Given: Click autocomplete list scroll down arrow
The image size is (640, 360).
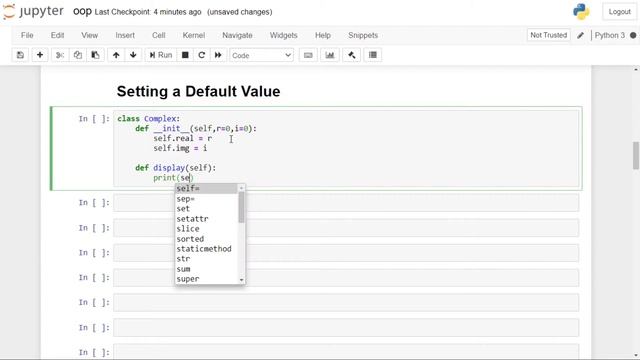Looking at the screenshot, I should (241, 280).
